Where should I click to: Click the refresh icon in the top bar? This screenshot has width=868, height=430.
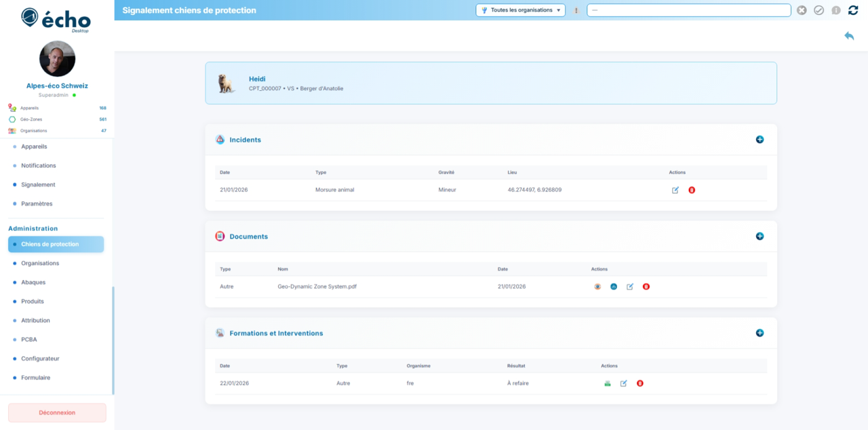[853, 10]
